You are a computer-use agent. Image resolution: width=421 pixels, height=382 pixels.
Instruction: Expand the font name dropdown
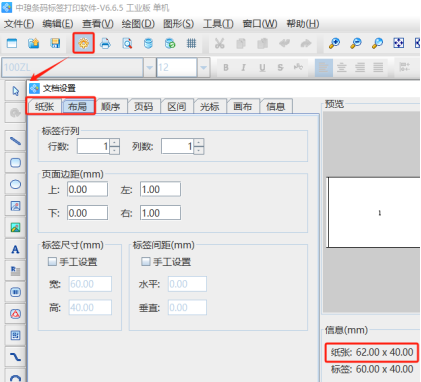point(150,68)
